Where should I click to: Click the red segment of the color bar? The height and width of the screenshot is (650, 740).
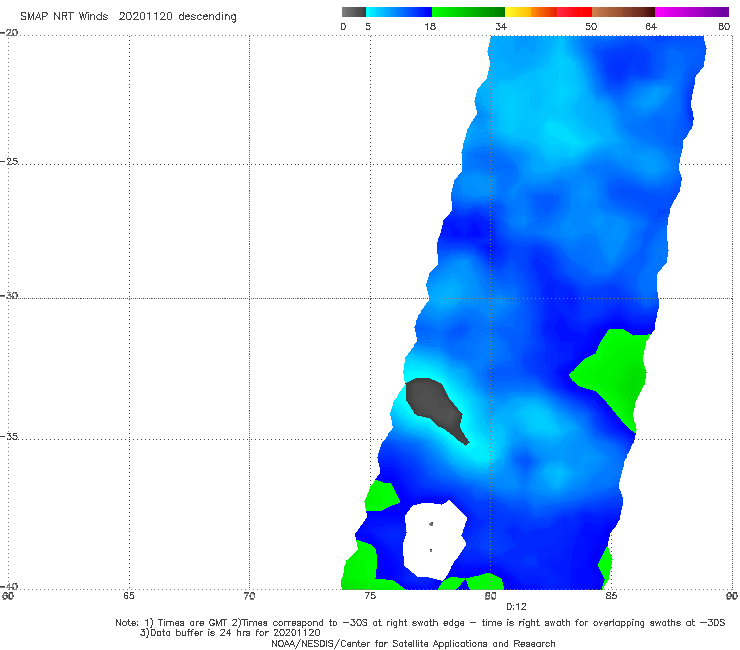(574, 12)
